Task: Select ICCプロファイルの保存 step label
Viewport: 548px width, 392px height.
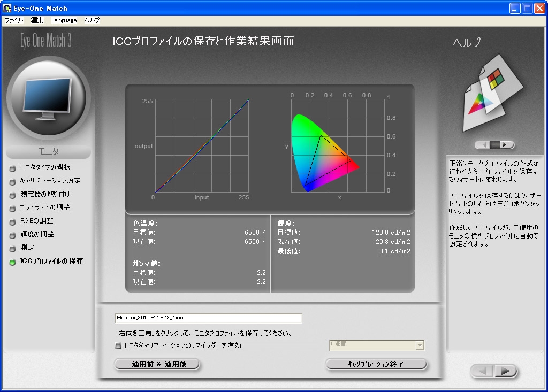Action: (x=51, y=260)
